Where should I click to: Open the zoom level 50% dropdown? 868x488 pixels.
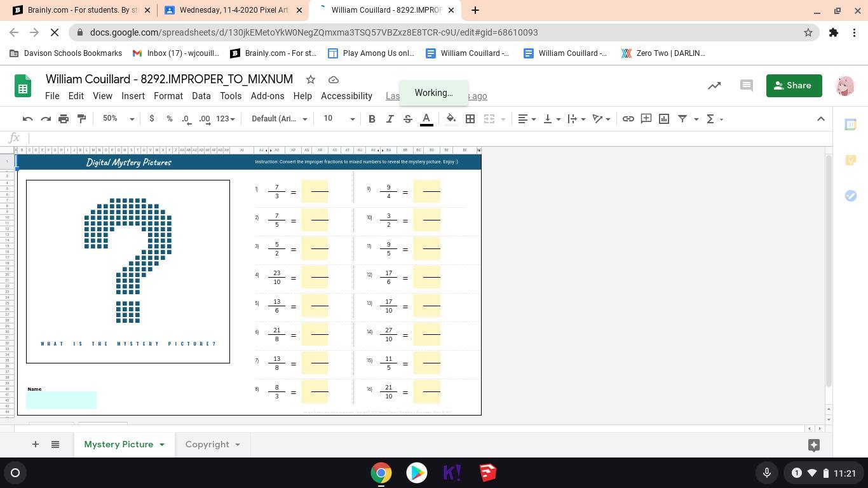[118, 119]
